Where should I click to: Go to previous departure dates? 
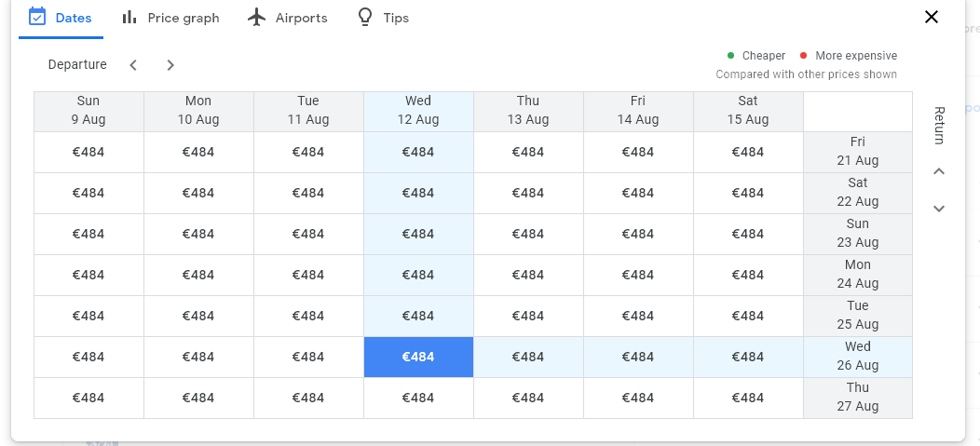(x=133, y=65)
